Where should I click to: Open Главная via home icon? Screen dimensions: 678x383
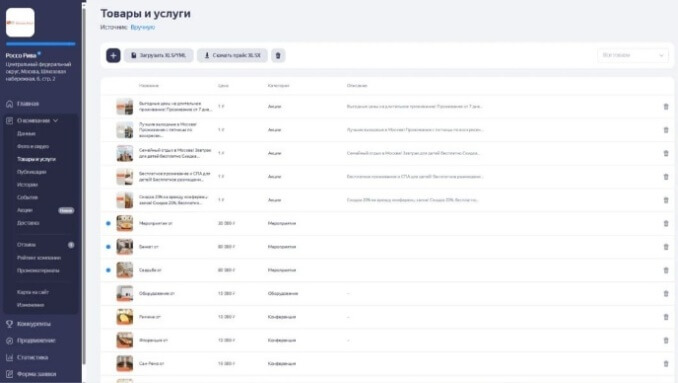point(10,104)
